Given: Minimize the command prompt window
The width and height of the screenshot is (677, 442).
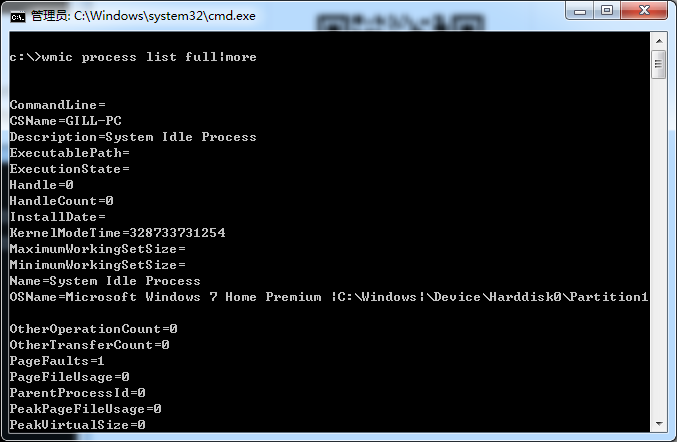Looking at the screenshot, I should click(x=579, y=11).
